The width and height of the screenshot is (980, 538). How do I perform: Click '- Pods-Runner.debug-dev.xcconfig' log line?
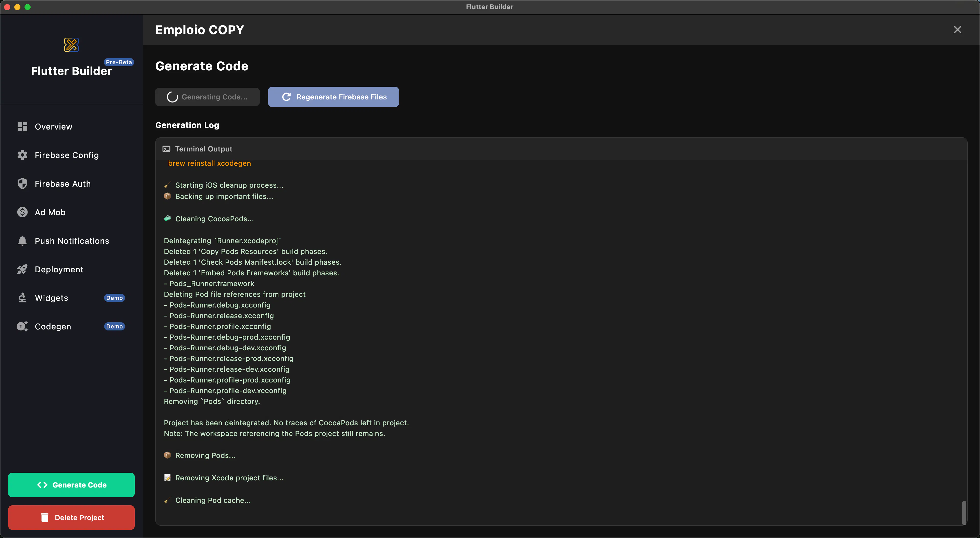(x=225, y=348)
